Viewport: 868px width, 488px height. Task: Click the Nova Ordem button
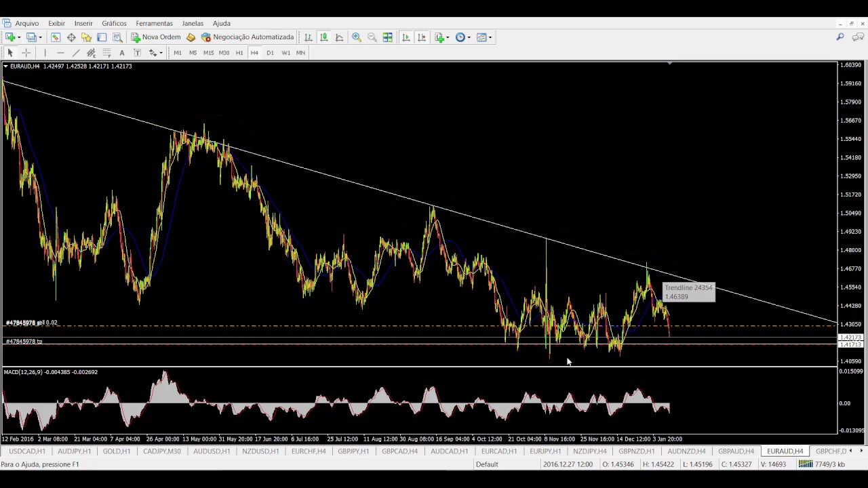coord(156,37)
